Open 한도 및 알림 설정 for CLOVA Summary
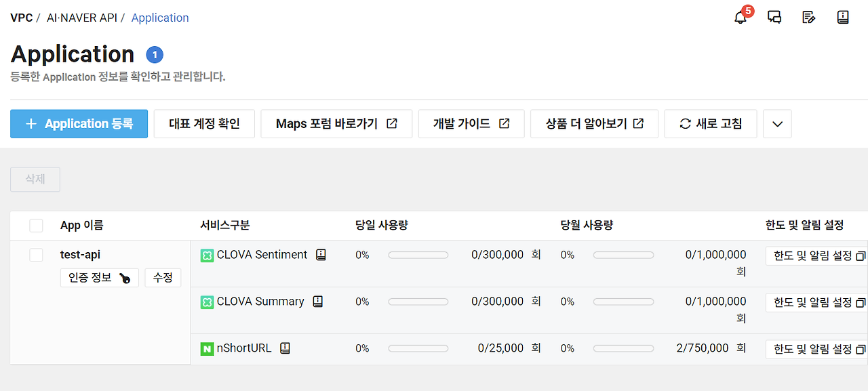Image resolution: width=868 pixels, height=391 pixels. pos(817,303)
